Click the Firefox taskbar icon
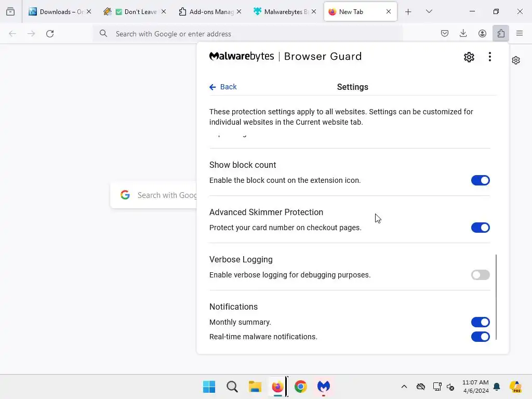 277,387
